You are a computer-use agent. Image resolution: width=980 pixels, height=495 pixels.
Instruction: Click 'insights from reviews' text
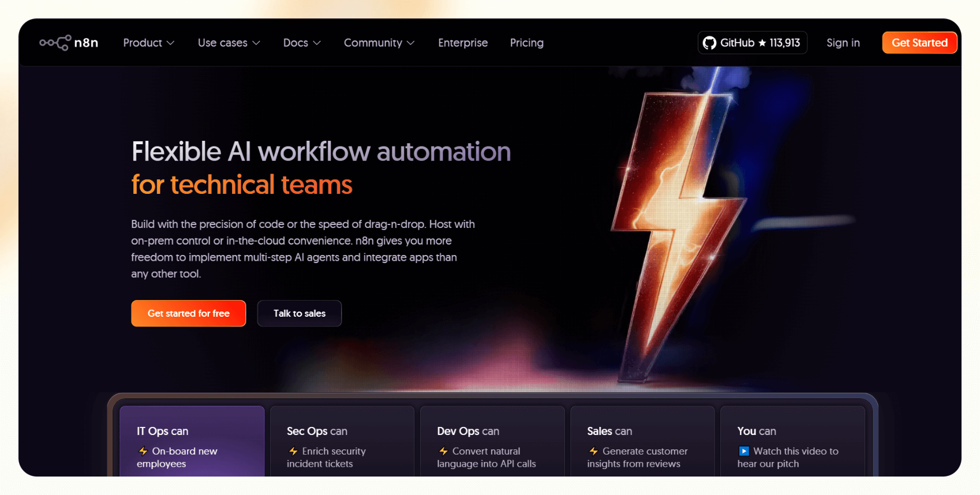tap(634, 464)
